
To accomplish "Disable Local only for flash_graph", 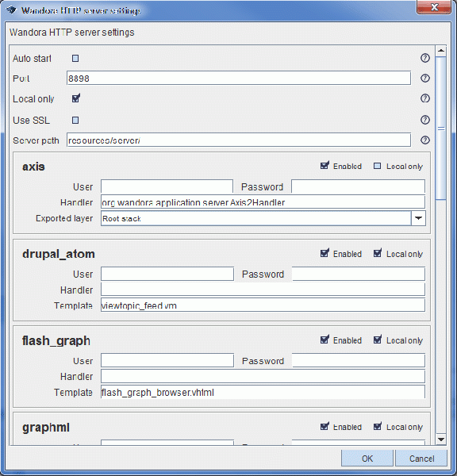I will click(378, 340).
